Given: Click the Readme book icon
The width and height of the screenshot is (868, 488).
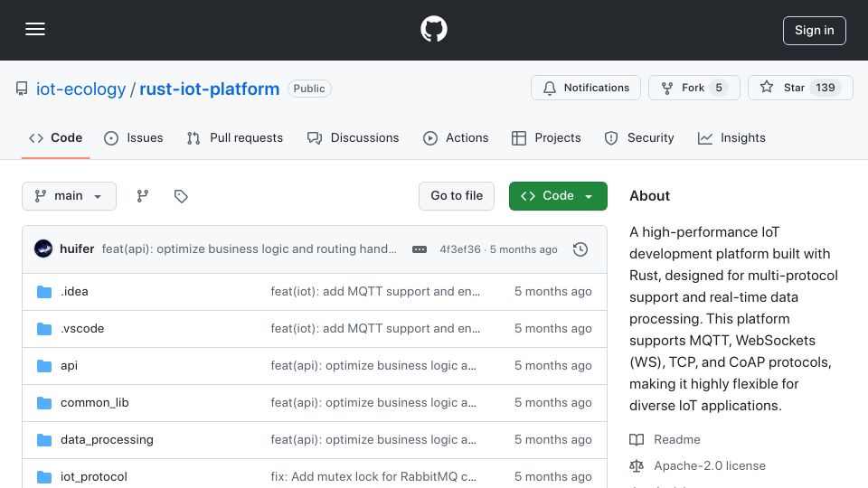Looking at the screenshot, I should coord(637,439).
